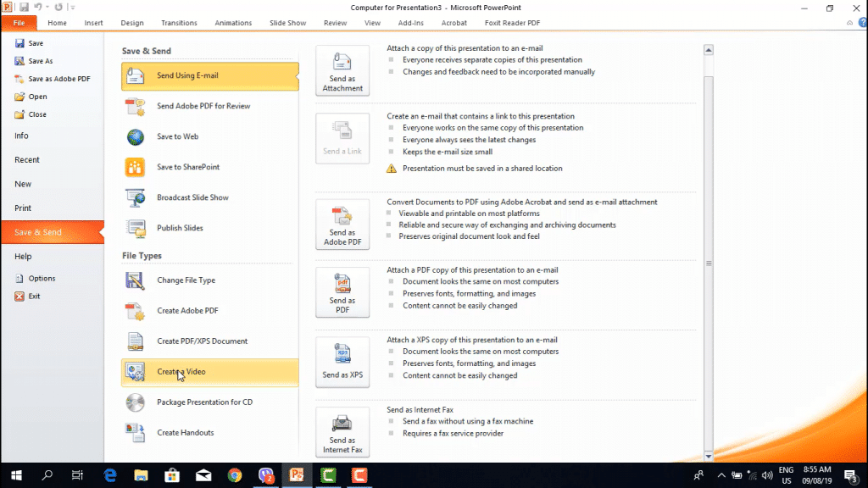Choose Broadcast Slide Show
Image resolution: width=868 pixels, height=488 pixels.
click(x=210, y=197)
